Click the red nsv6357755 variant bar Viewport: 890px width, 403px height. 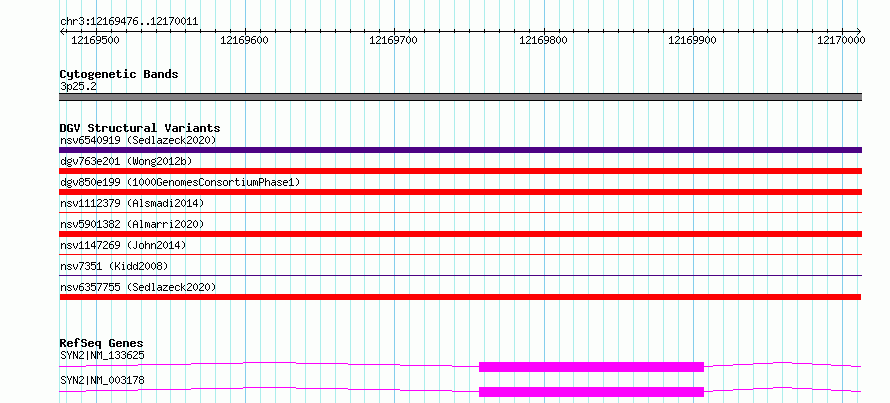460,297
